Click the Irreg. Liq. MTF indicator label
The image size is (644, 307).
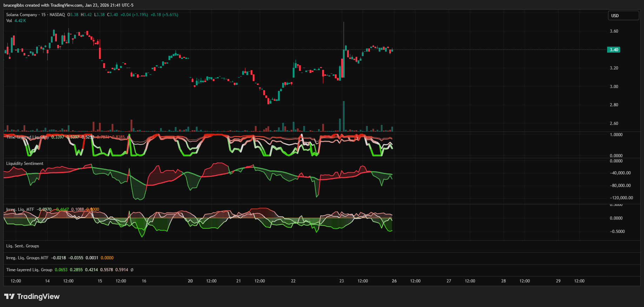(x=20, y=209)
